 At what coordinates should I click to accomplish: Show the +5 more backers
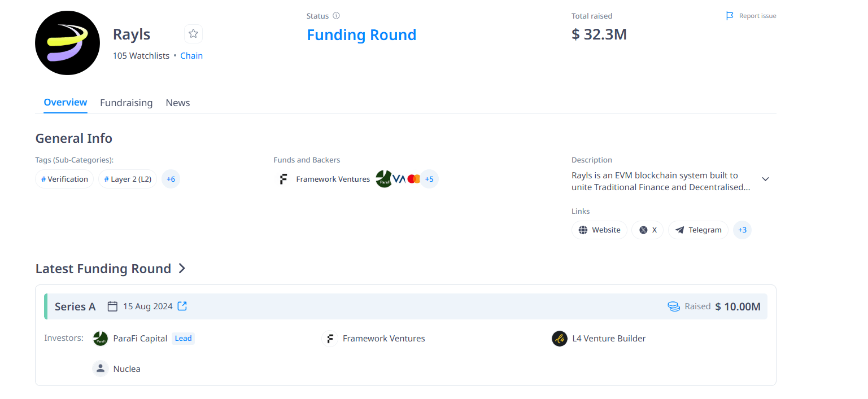[x=429, y=179]
